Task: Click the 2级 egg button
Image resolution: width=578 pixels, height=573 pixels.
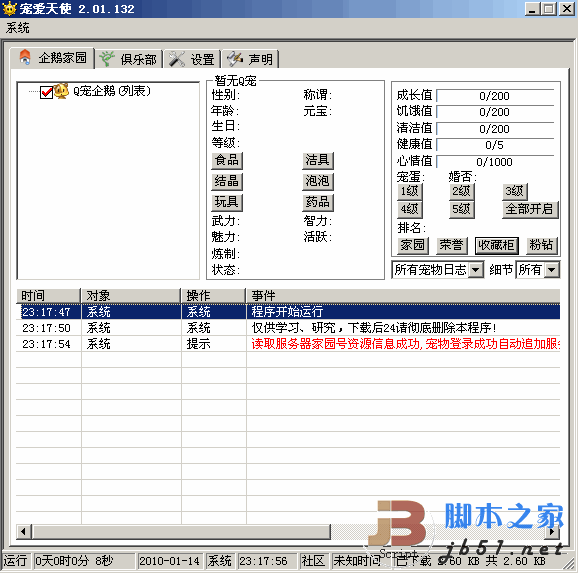Action: pyautogui.click(x=462, y=192)
